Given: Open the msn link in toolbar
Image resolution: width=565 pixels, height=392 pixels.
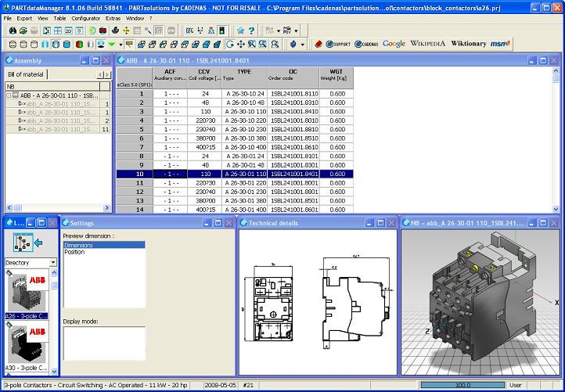Looking at the screenshot, I should 500,44.
